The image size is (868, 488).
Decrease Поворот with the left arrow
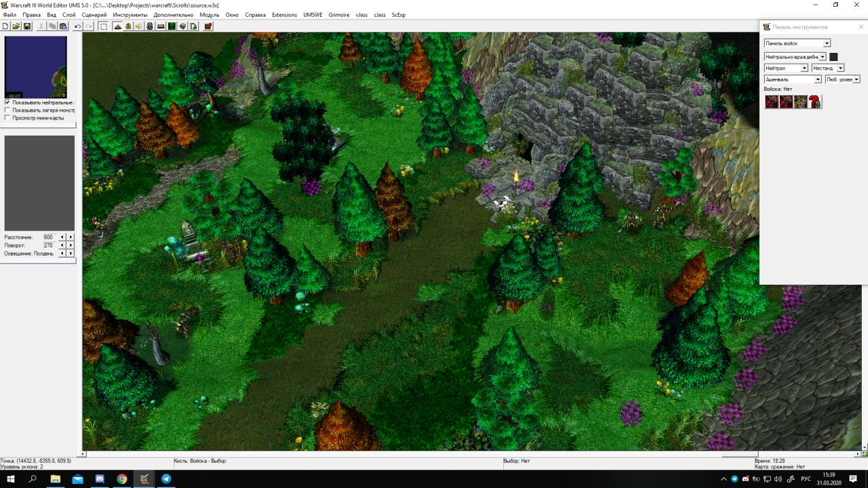[62, 245]
